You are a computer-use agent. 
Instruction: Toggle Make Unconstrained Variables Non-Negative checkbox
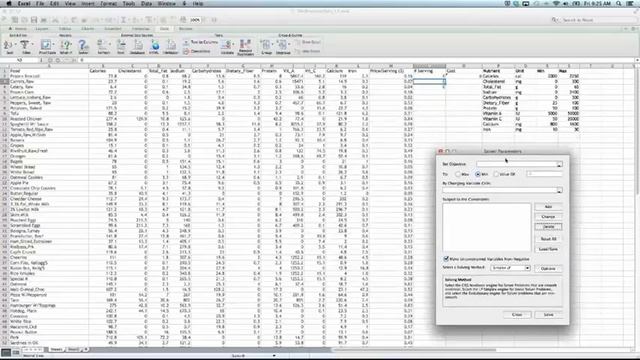coord(446,259)
